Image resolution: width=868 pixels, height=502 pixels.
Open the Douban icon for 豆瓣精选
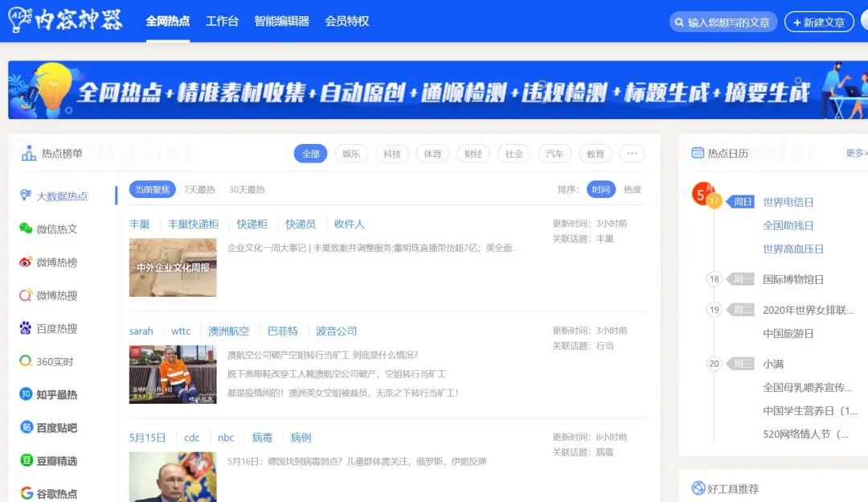tap(26, 460)
